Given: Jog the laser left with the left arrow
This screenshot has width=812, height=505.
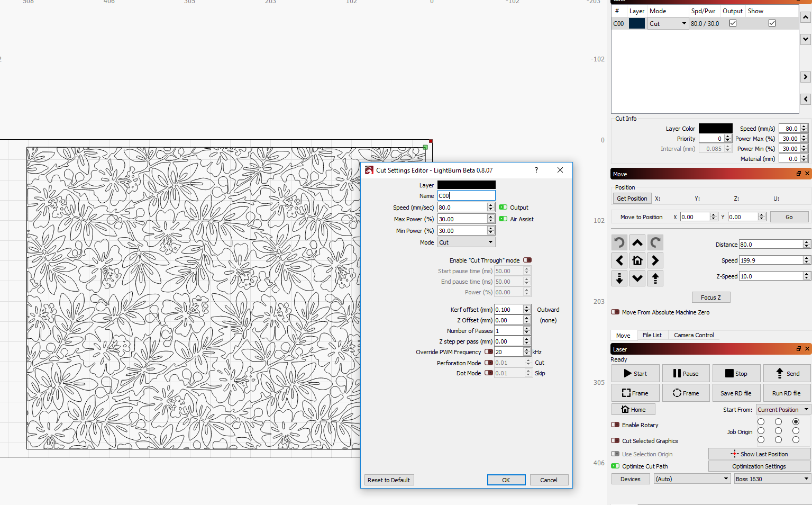Looking at the screenshot, I should pos(619,260).
